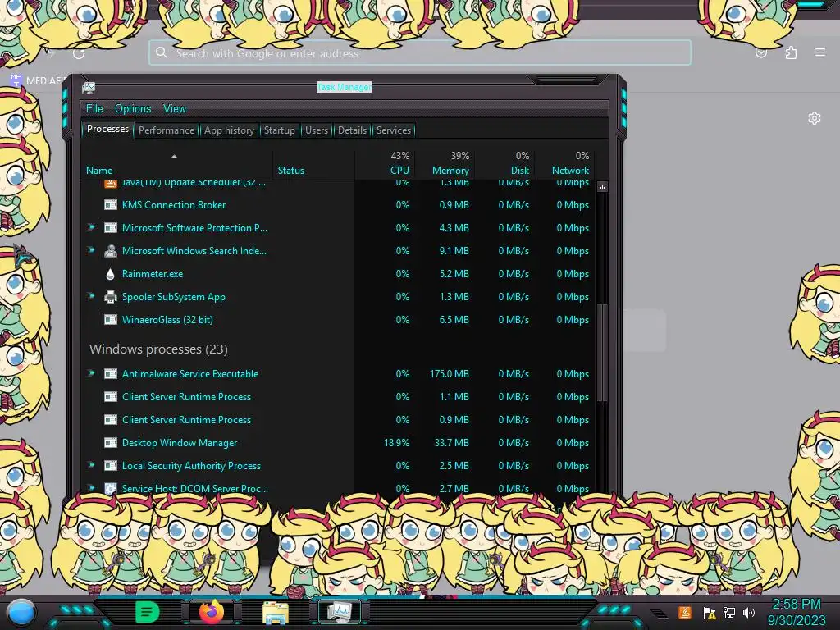Click the KMS Connection Broker icon
The height and width of the screenshot is (630, 840).
[x=111, y=204]
